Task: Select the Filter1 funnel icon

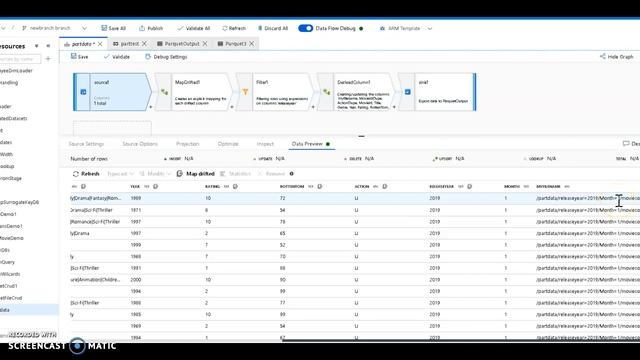Action: [x=245, y=92]
